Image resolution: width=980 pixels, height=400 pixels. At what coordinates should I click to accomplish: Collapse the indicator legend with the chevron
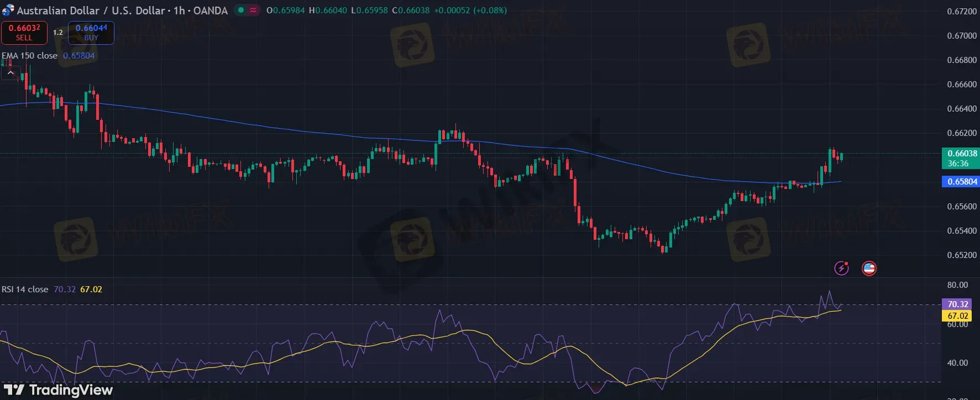(11, 73)
